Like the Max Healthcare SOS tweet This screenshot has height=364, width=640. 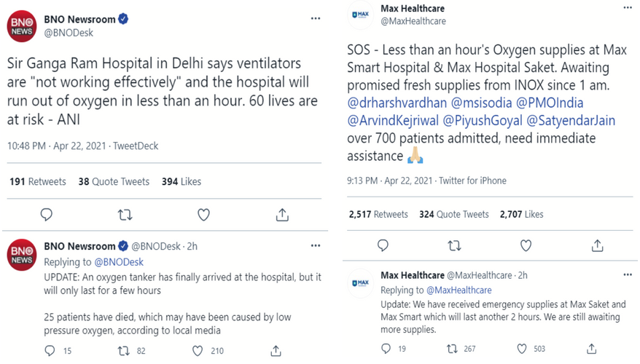[x=526, y=246]
